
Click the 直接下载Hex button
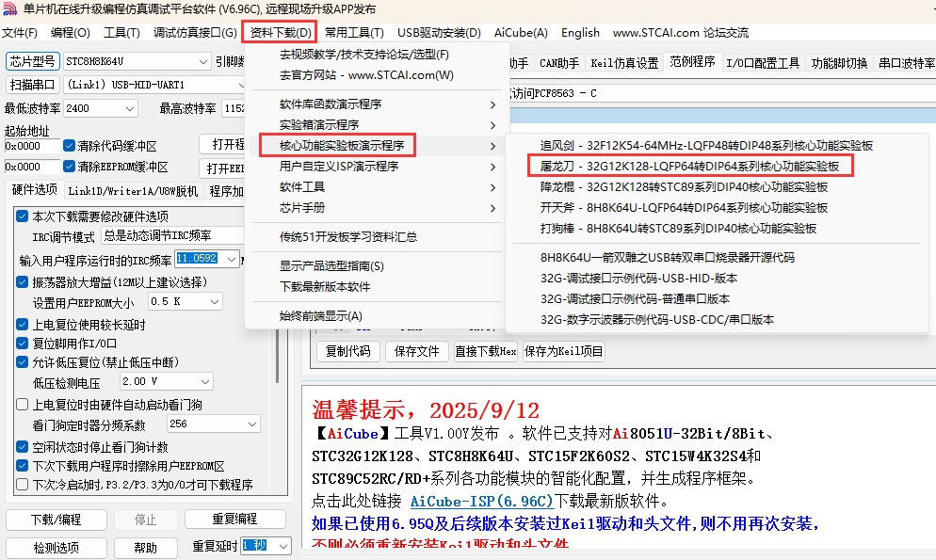(485, 351)
